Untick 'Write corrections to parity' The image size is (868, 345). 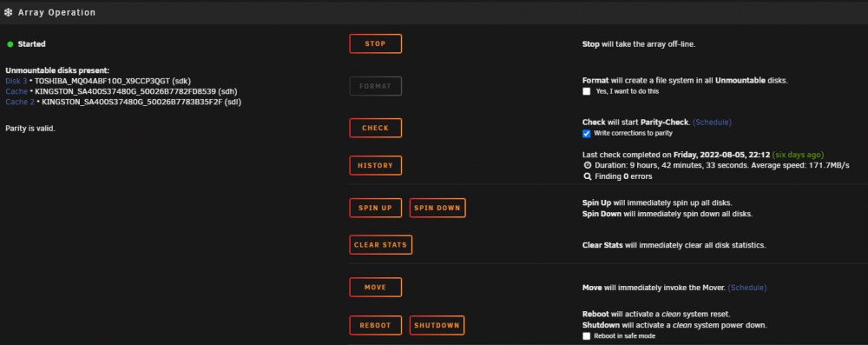(587, 133)
